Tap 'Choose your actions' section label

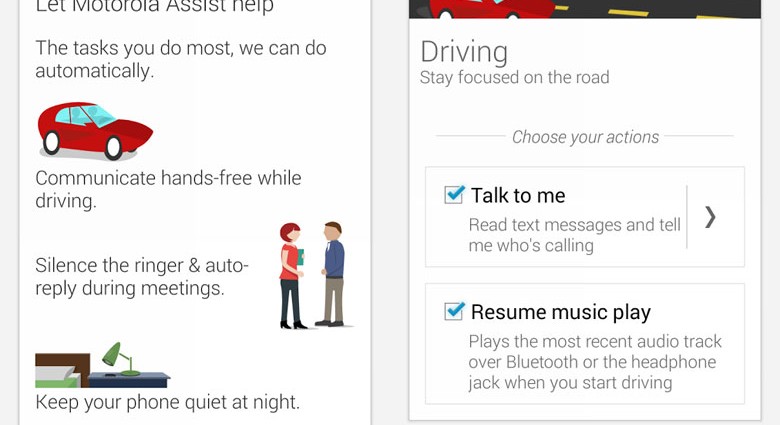[x=585, y=137]
